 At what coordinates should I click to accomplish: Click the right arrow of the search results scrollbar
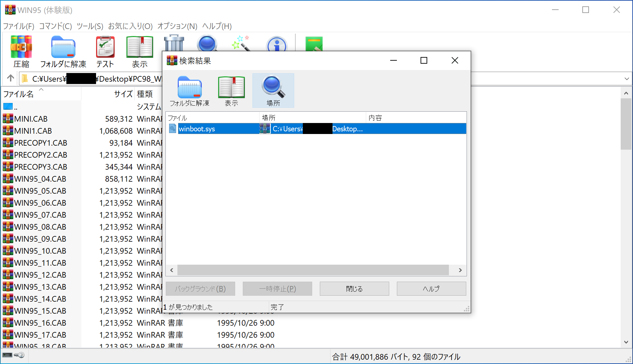tap(460, 270)
